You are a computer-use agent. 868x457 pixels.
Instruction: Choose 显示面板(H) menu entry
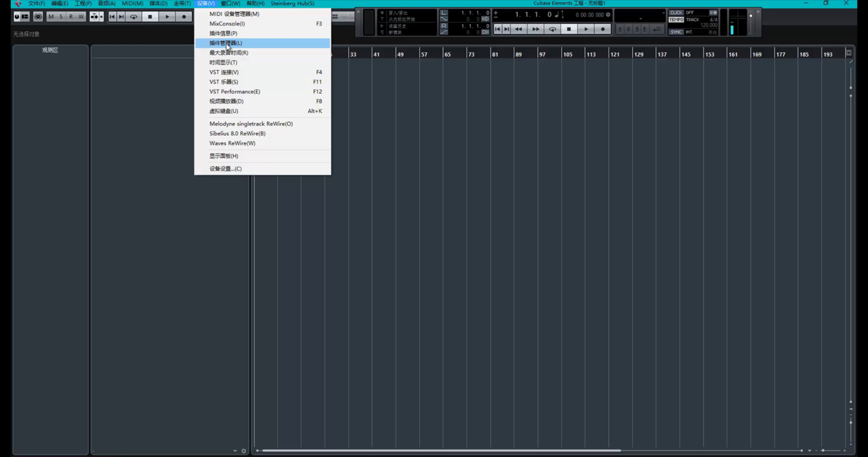click(262, 156)
